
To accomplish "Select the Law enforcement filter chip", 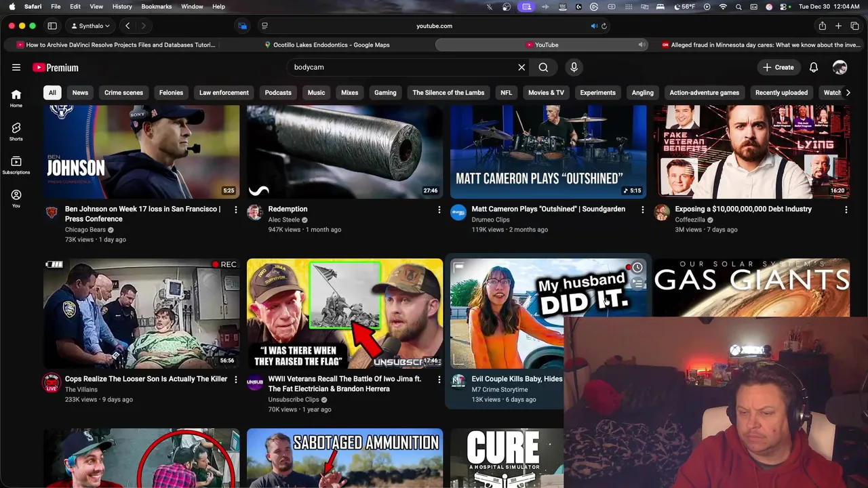I will [224, 93].
